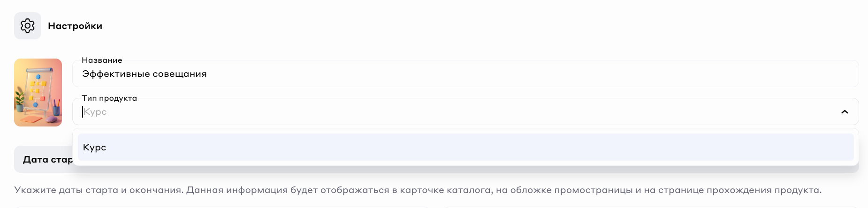Screen dimensions: 868x208
Task: Click the partially hidden "Дата стар" label
Action: 47,160
